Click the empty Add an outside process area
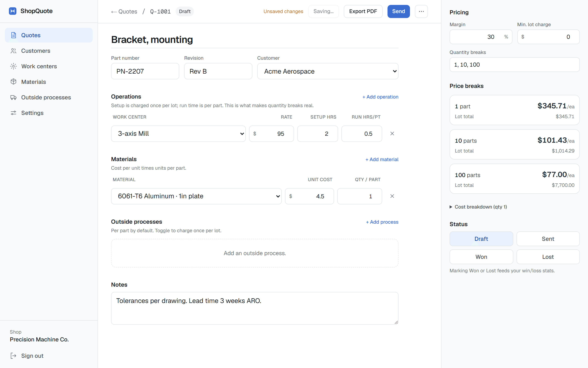588x368 pixels. click(x=255, y=253)
